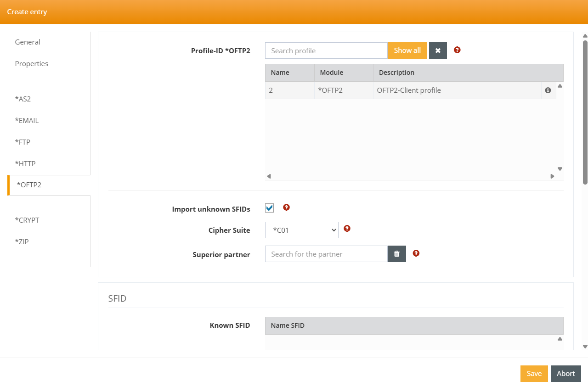Click help icon beside Superior partner field
The width and height of the screenshot is (588, 387).
coord(416,253)
